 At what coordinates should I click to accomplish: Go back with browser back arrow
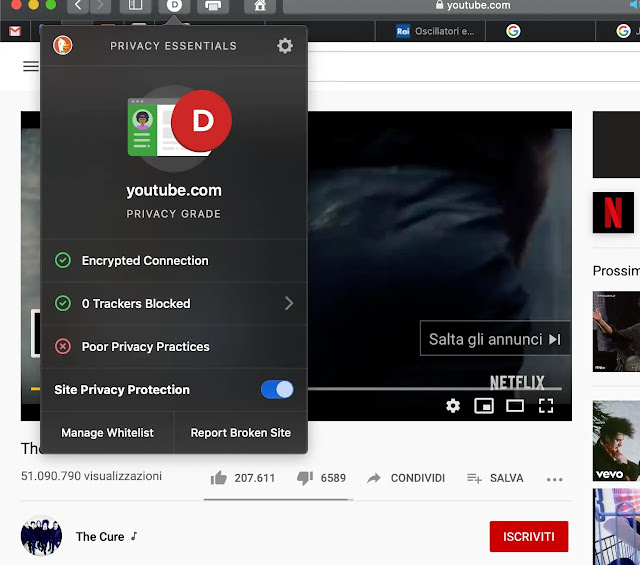click(78, 6)
